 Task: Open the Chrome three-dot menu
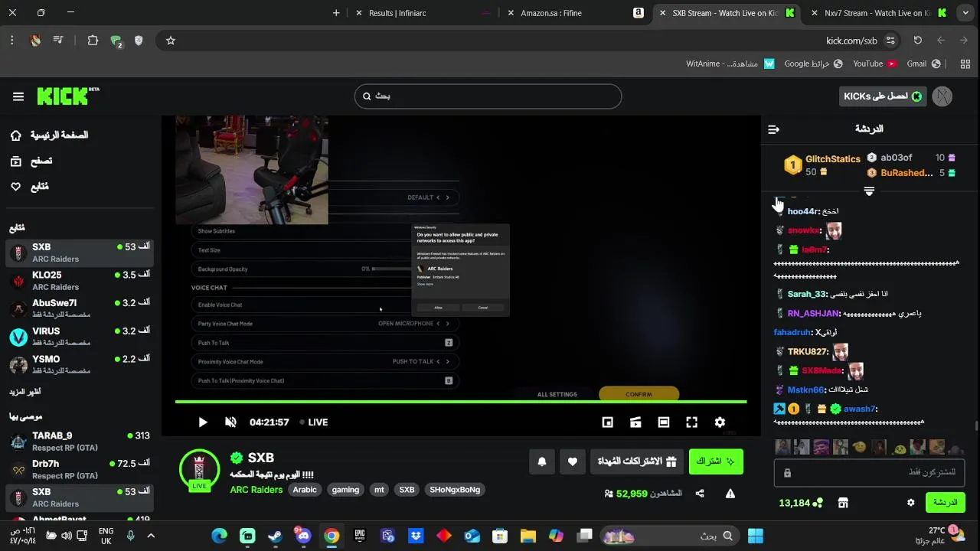[11, 41]
